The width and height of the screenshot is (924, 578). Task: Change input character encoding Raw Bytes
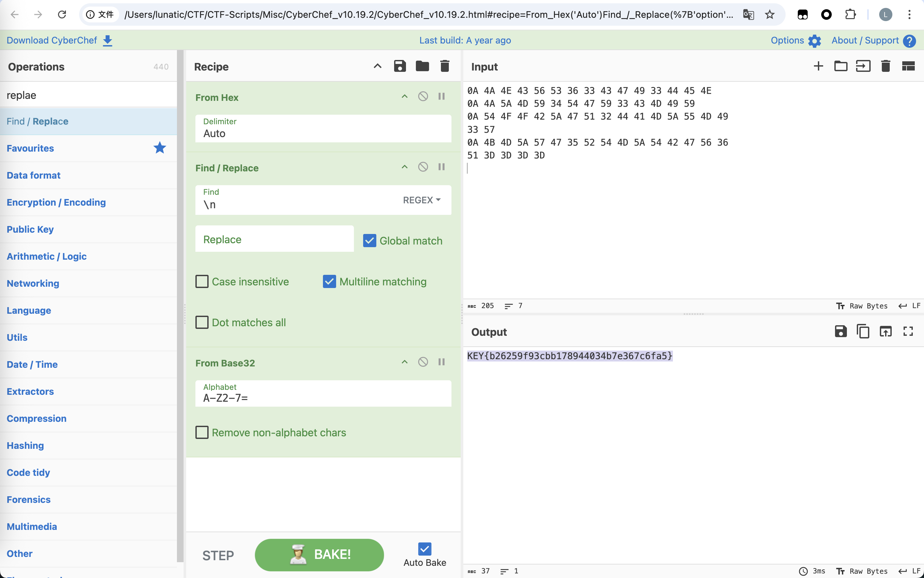point(862,306)
